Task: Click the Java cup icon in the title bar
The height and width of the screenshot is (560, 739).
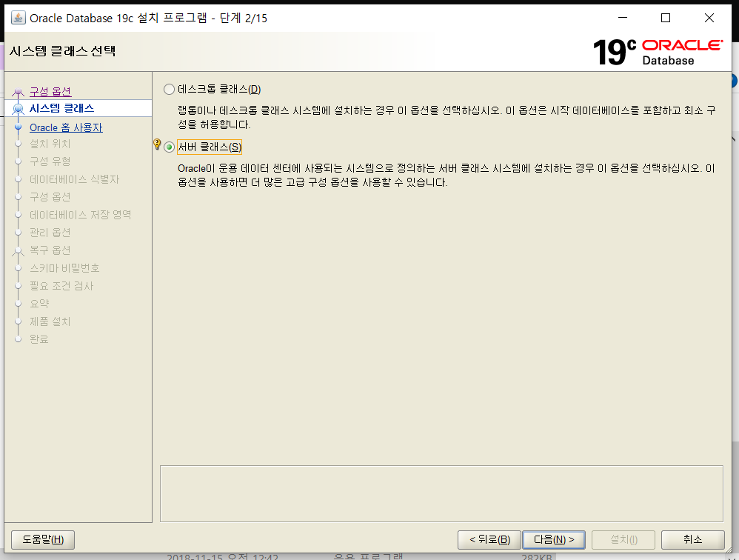Action: coord(19,17)
